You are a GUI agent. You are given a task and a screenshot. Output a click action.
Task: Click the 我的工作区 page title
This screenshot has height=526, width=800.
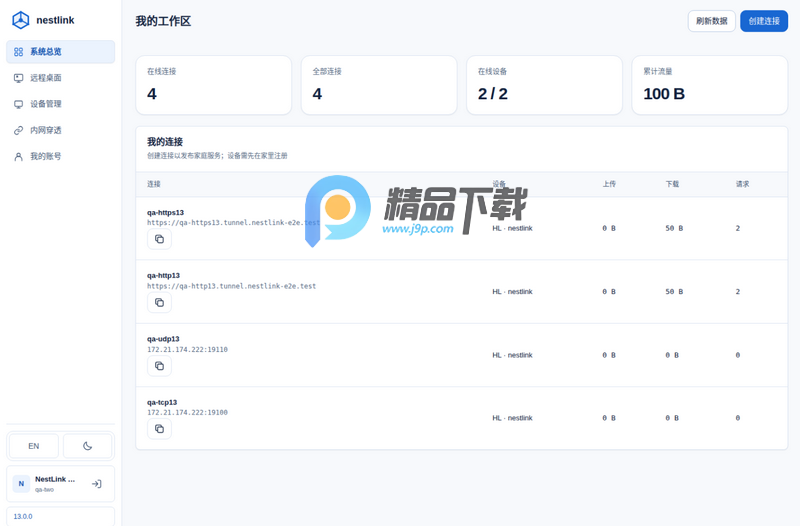coord(163,21)
